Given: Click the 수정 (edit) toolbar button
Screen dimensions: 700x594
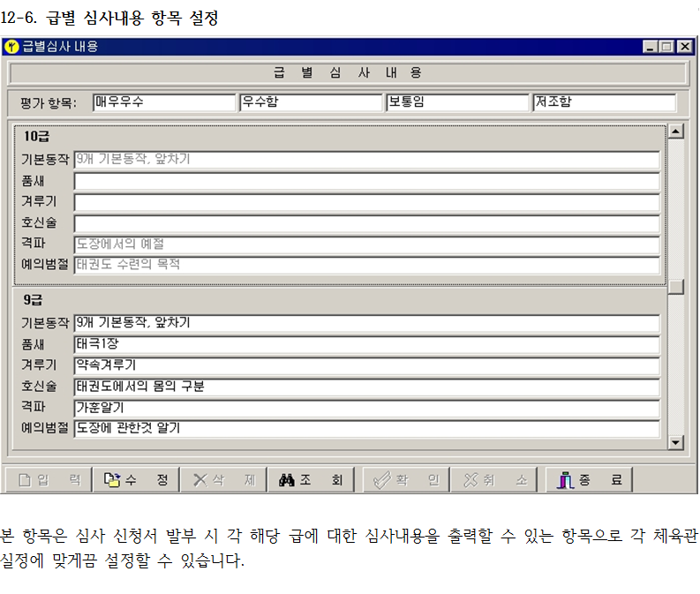Looking at the screenshot, I should [x=135, y=480].
